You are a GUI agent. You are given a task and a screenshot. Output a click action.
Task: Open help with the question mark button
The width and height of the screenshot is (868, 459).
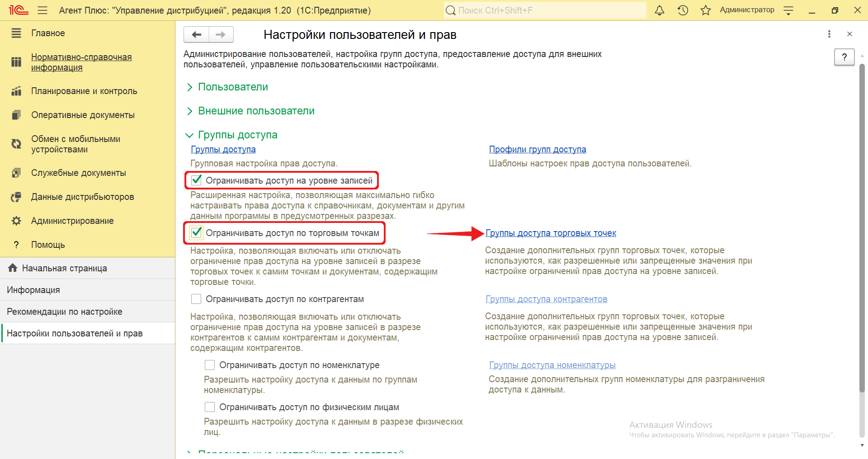click(844, 57)
